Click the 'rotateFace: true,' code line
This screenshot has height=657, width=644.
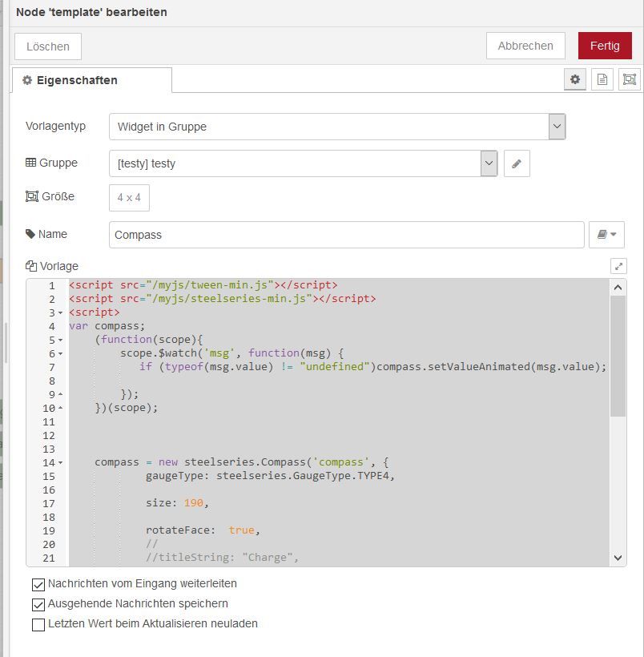point(203,530)
